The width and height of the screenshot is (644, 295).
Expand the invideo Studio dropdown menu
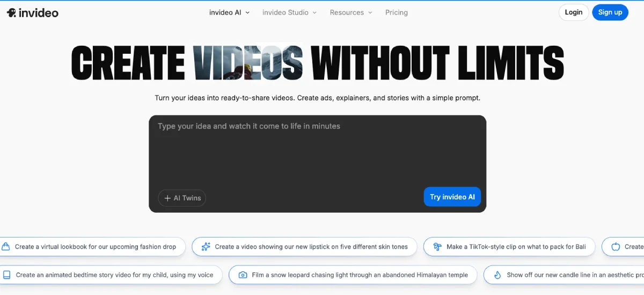click(x=289, y=12)
